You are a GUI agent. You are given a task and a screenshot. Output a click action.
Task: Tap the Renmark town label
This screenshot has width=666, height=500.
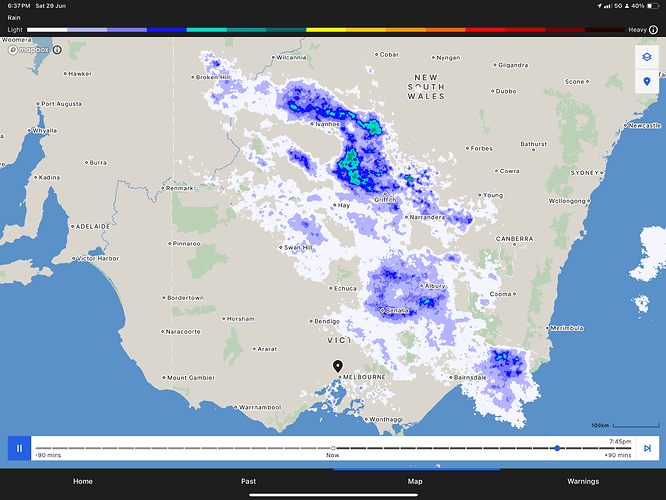[180, 188]
